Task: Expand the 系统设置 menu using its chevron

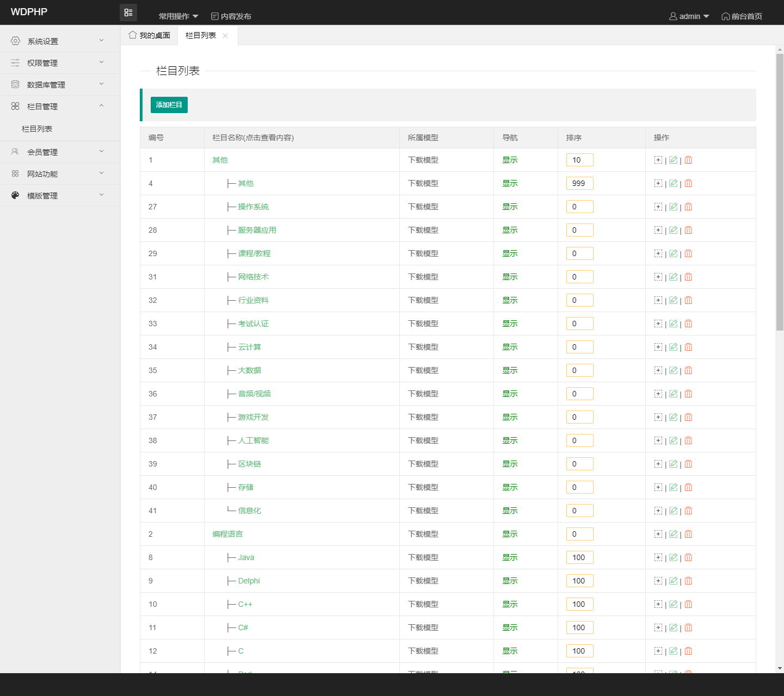Action: point(101,40)
